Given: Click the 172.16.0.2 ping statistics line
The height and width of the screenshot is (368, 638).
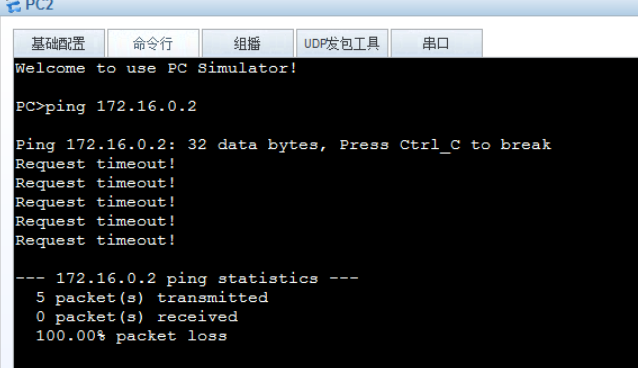Looking at the screenshot, I should (187, 279).
